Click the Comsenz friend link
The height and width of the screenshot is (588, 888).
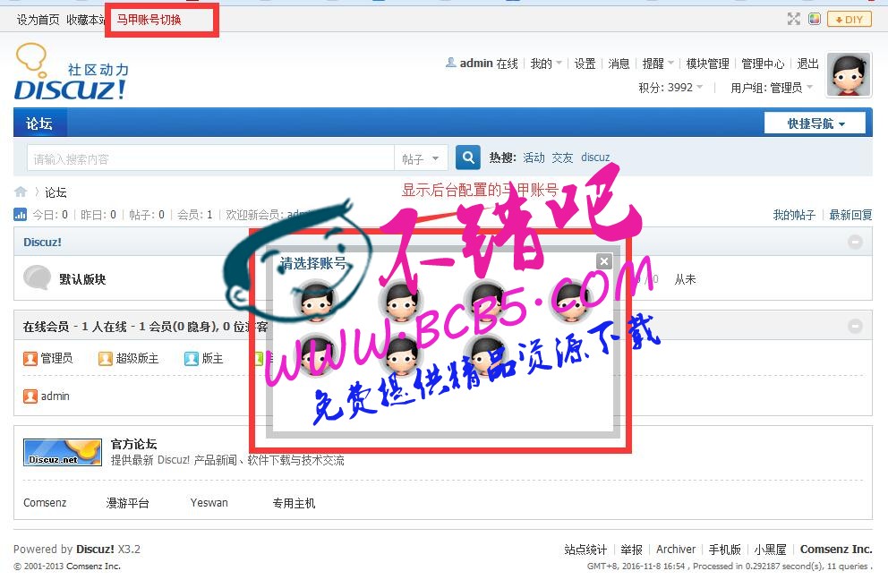[45, 502]
